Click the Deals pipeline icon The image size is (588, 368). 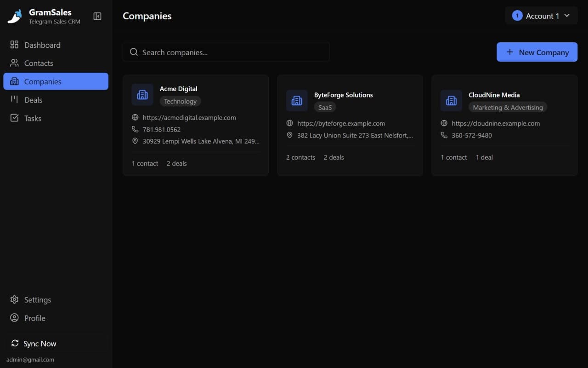[14, 100]
